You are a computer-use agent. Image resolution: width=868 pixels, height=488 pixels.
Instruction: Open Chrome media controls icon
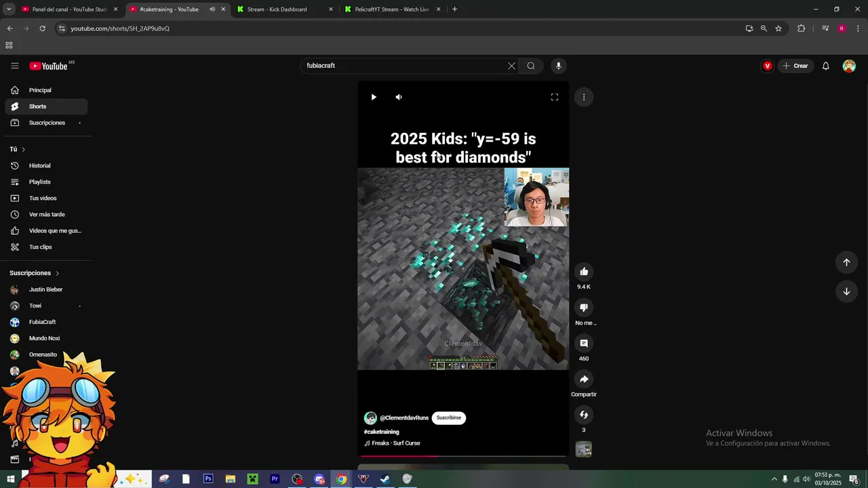tap(825, 28)
